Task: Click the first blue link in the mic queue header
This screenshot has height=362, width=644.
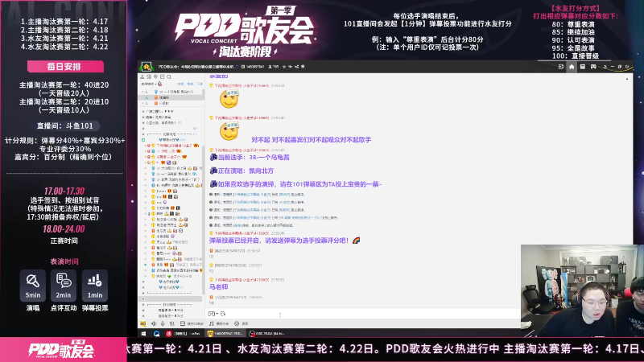Action: point(180,84)
